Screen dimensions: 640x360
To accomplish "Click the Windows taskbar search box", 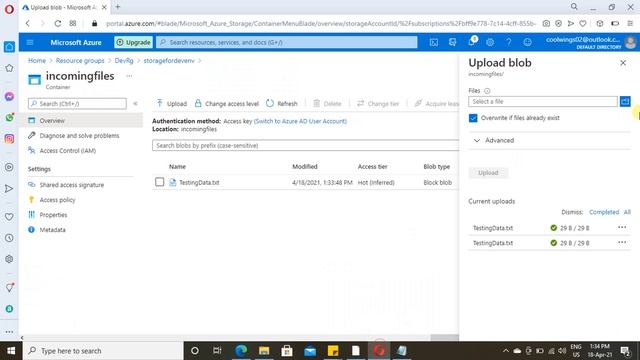I will coord(103,351).
